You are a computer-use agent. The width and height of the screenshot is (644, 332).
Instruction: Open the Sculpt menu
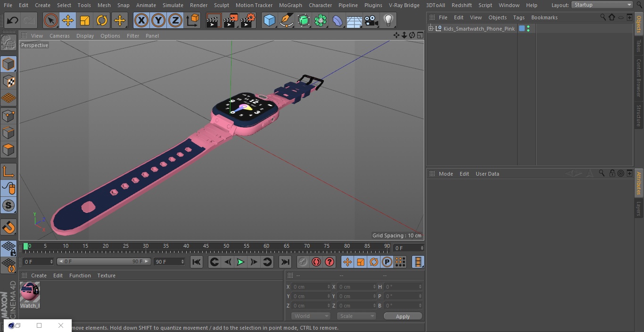pos(221,5)
